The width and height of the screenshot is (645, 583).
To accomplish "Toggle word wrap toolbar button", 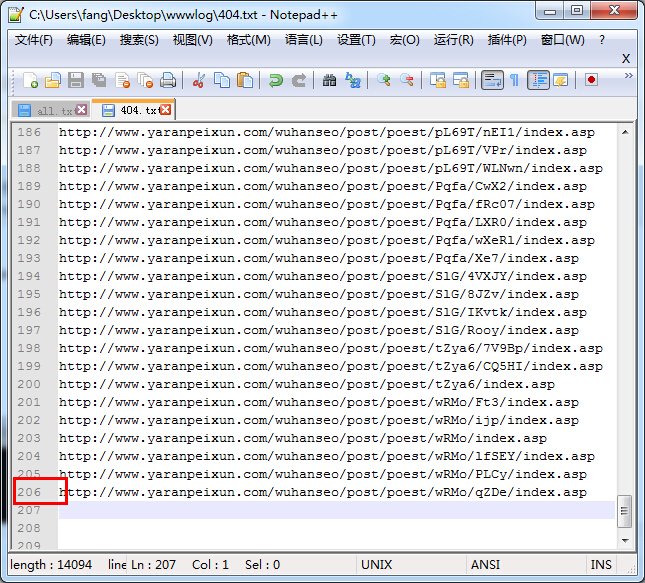I will [492, 80].
